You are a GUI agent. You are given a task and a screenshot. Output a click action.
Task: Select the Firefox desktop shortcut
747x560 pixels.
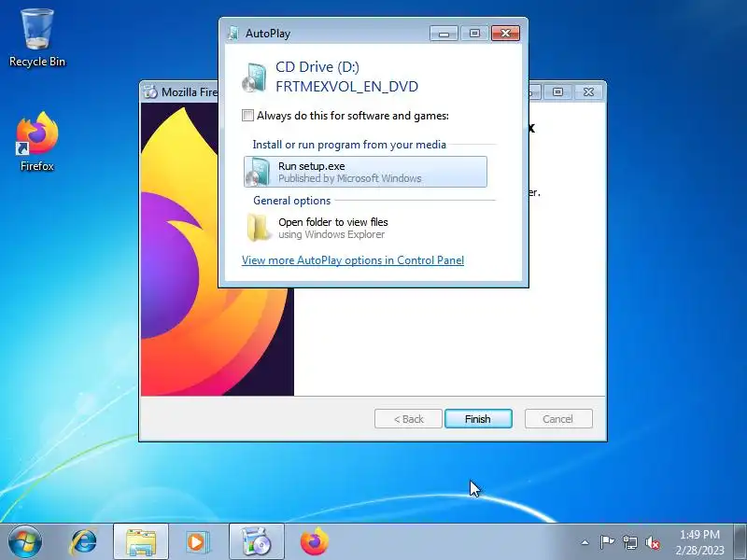(x=37, y=142)
